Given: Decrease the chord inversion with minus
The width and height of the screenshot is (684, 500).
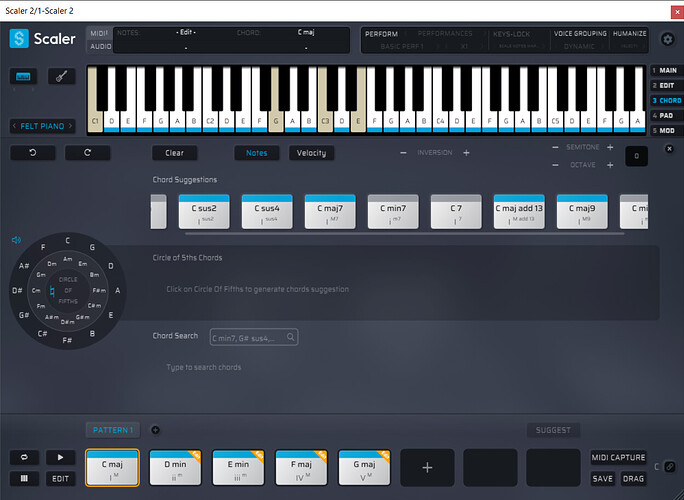Looking at the screenshot, I should click(403, 153).
